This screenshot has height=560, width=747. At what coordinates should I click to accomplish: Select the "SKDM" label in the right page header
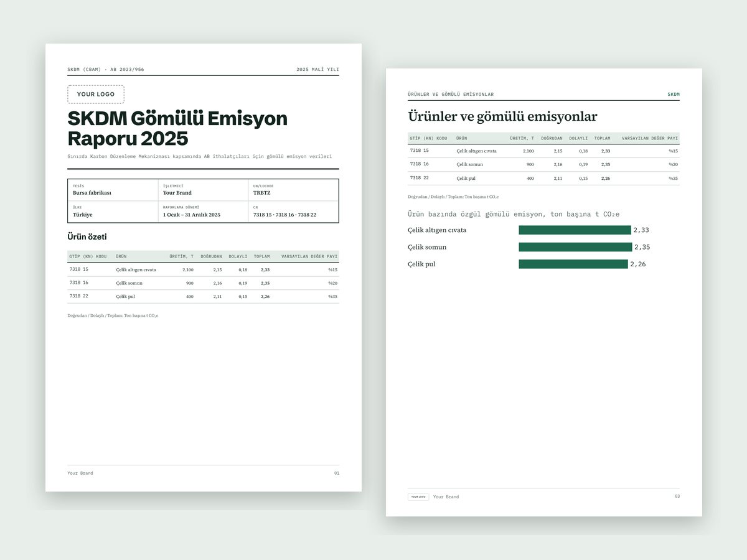[674, 95]
